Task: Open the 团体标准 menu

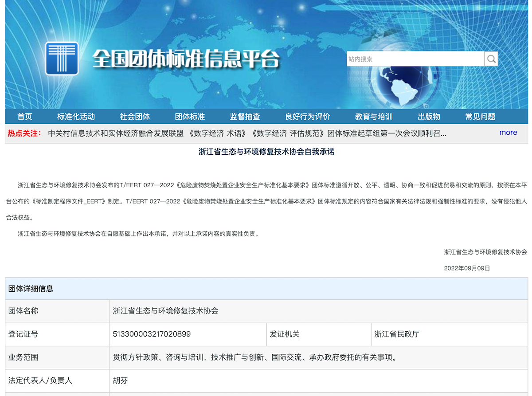Action: (190, 117)
